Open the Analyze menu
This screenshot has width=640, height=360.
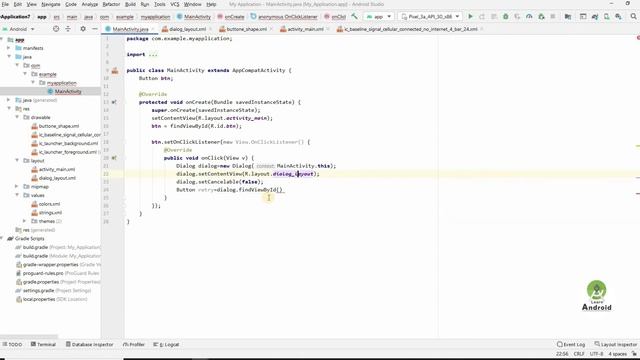point(89,4)
